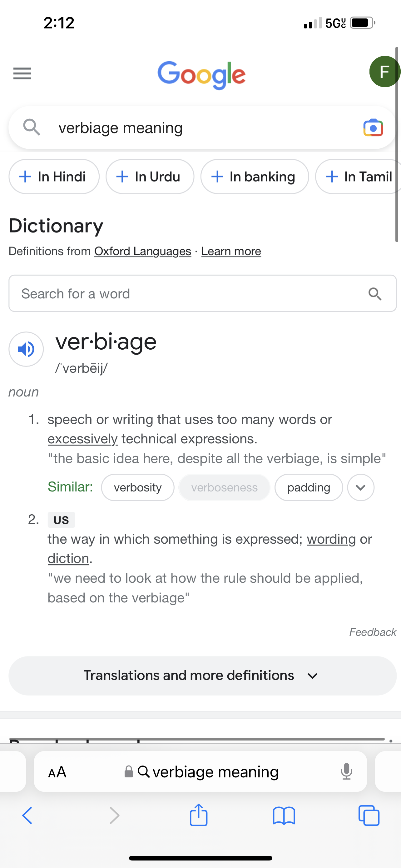Tap the Learn more link
401x868 pixels.
[x=231, y=251]
